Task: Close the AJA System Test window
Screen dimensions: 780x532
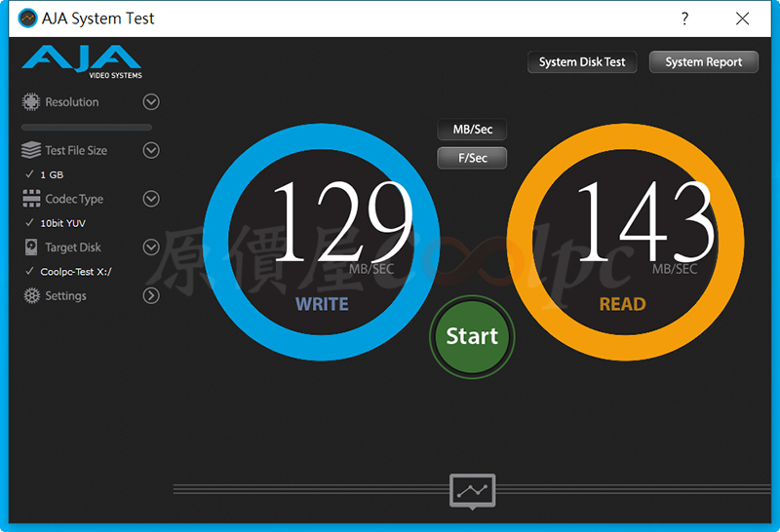Action: tap(742, 19)
